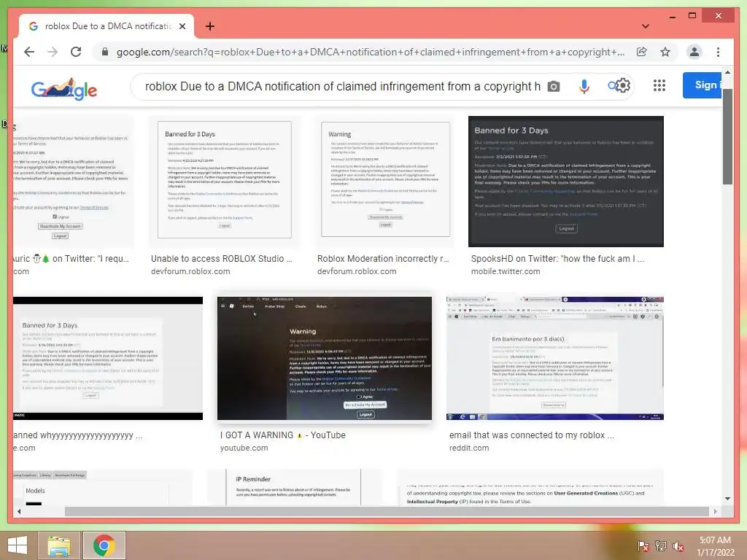The height and width of the screenshot is (560, 747).
Task: Click the scroll left arrow
Action: 18,511
